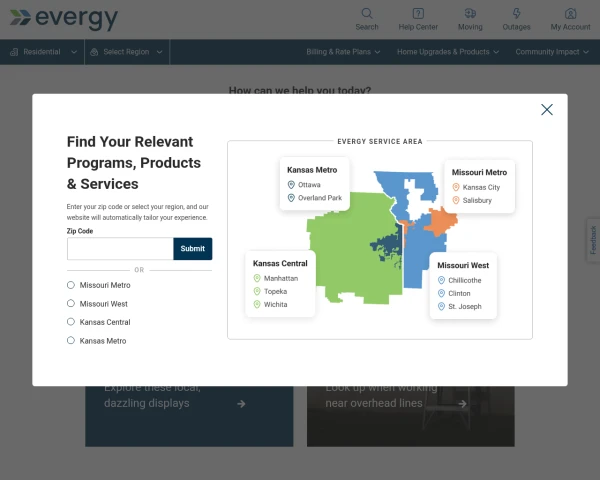Click the Ottawa location pin
The height and width of the screenshot is (480, 600).
[291, 185]
